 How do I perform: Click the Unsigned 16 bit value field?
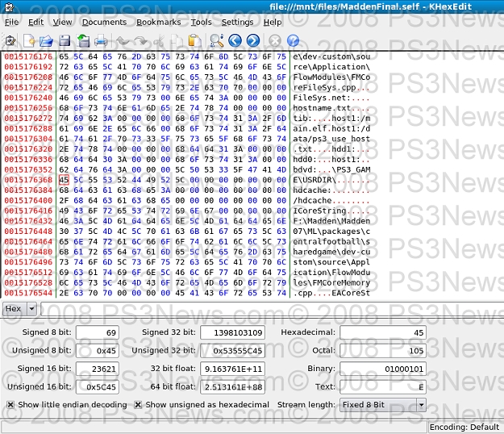(x=98, y=386)
